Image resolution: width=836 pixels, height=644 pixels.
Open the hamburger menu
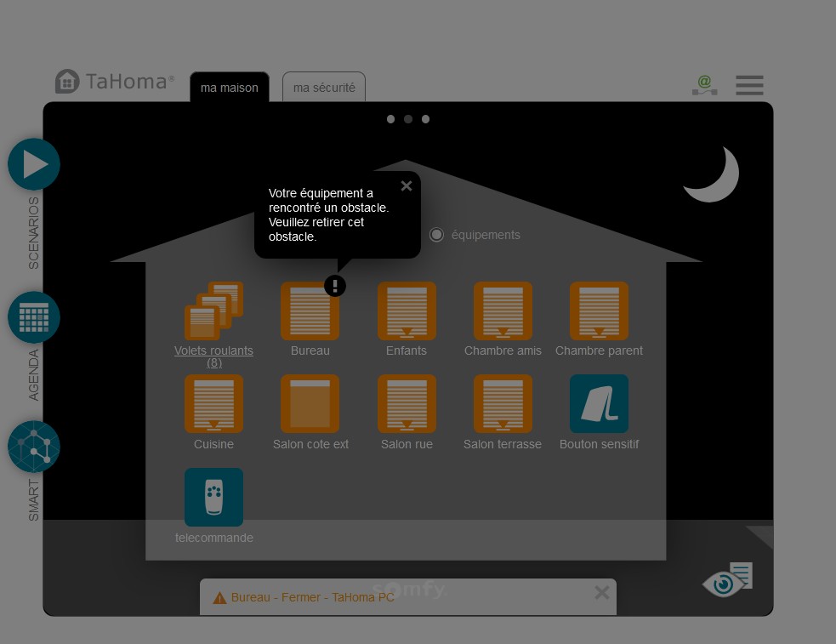(749, 85)
